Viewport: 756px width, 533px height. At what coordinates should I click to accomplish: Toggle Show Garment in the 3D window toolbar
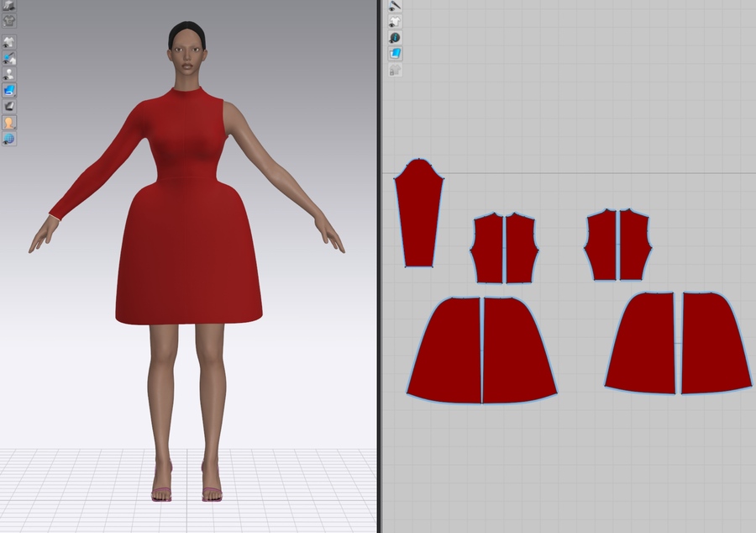[9, 42]
